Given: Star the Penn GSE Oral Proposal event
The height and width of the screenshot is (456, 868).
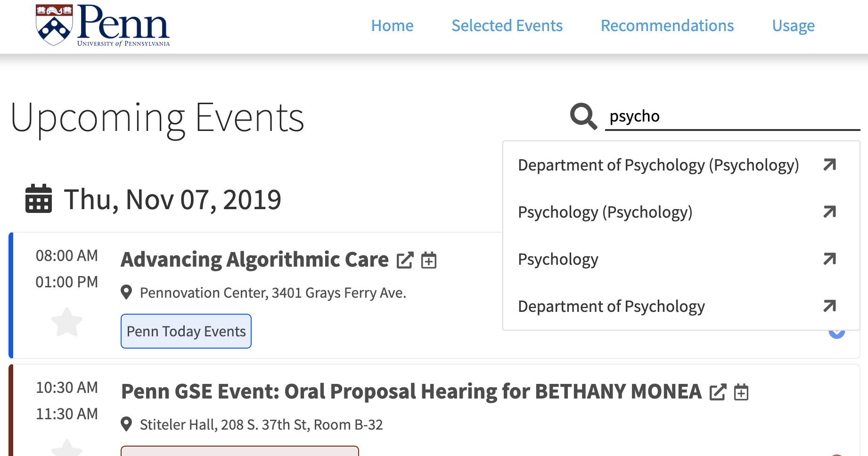Looking at the screenshot, I should pos(67,448).
